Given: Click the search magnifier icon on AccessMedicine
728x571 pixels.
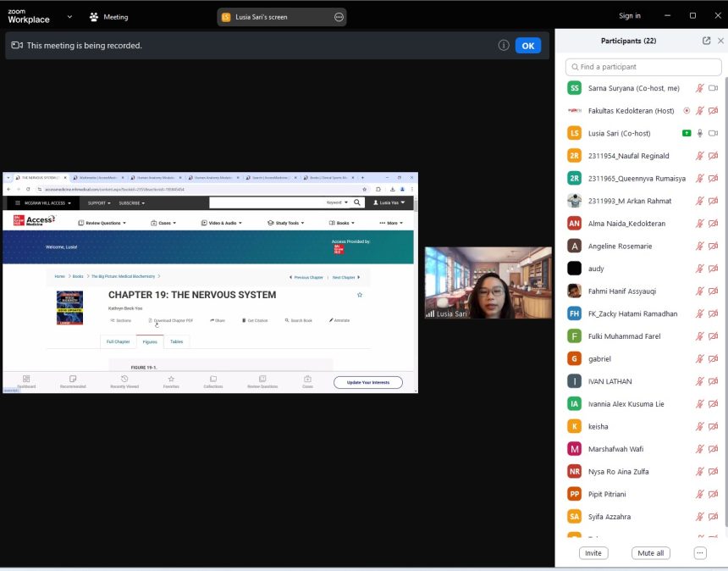Looking at the screenshot, I should point(357,202).
